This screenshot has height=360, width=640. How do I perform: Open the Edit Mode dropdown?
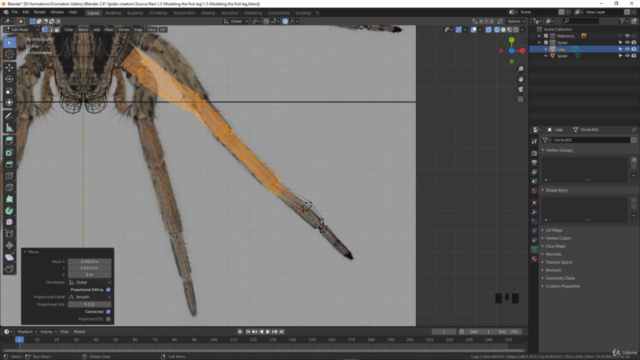click(x=21, y=30)
